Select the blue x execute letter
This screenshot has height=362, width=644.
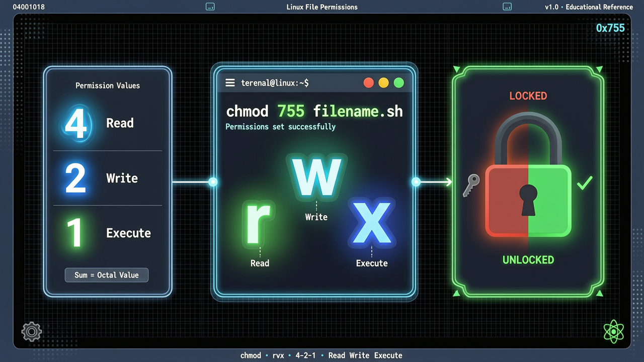click(x=371, y=223)
